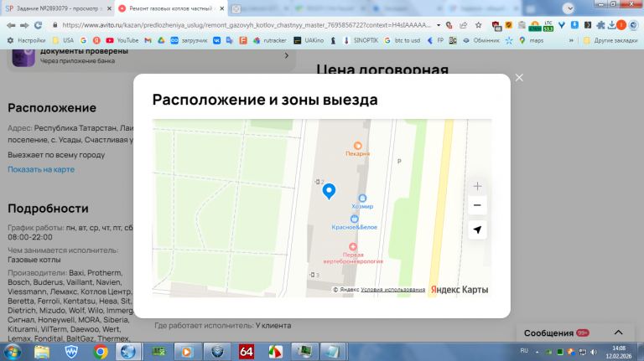This screenshot has width=644, height=361.
Task: Open the VK bookmark icon
Action: (216, 40)
